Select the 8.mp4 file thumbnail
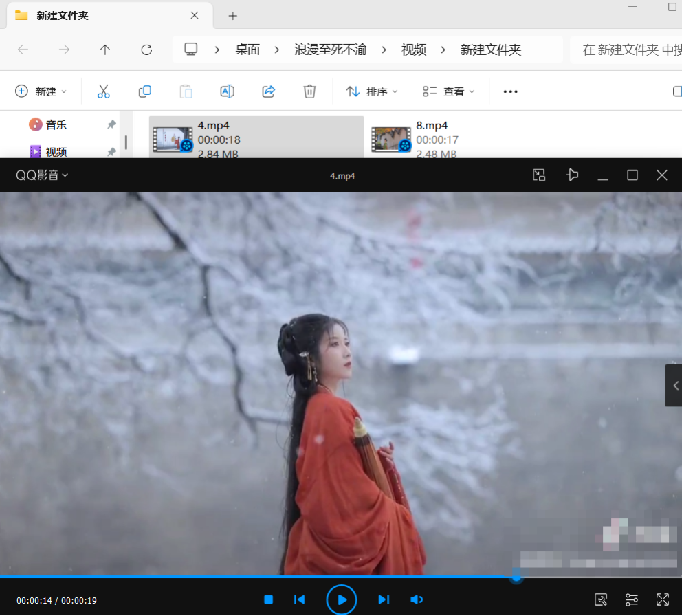Image resolution: width=682 pixels, height=616 pixels. (x=391, y=139)
